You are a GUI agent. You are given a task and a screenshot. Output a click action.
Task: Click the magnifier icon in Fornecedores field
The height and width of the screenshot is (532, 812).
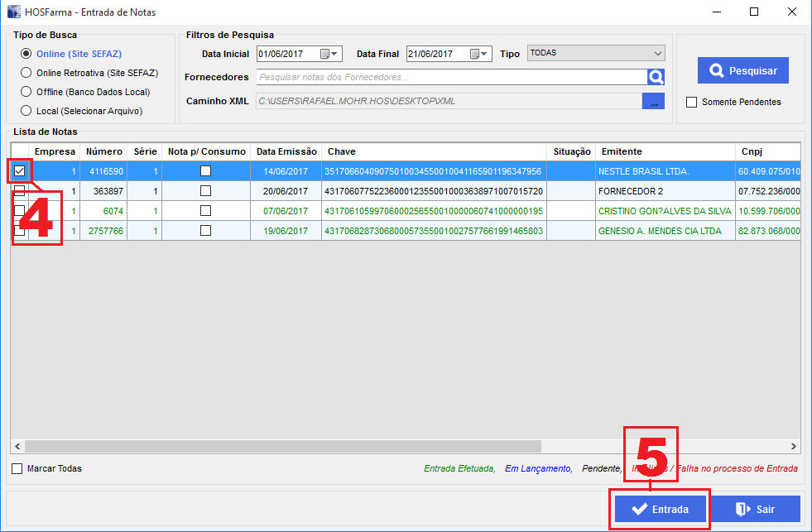[656, 77]
